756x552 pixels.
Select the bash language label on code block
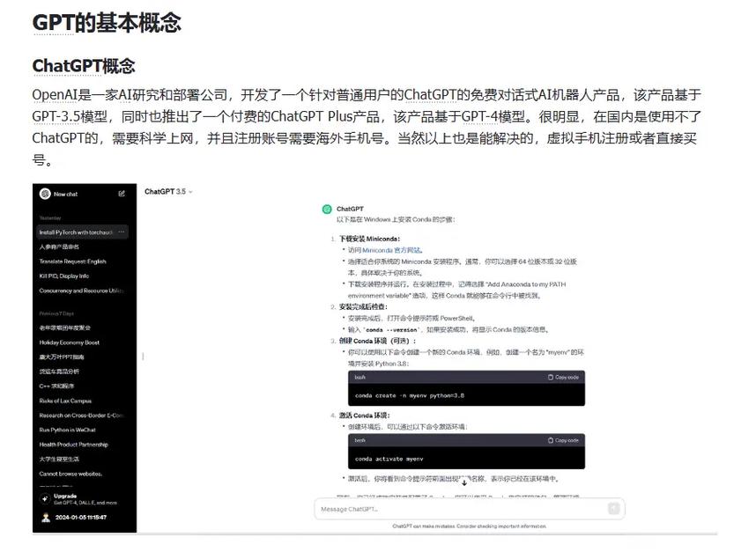coord(359,376)
